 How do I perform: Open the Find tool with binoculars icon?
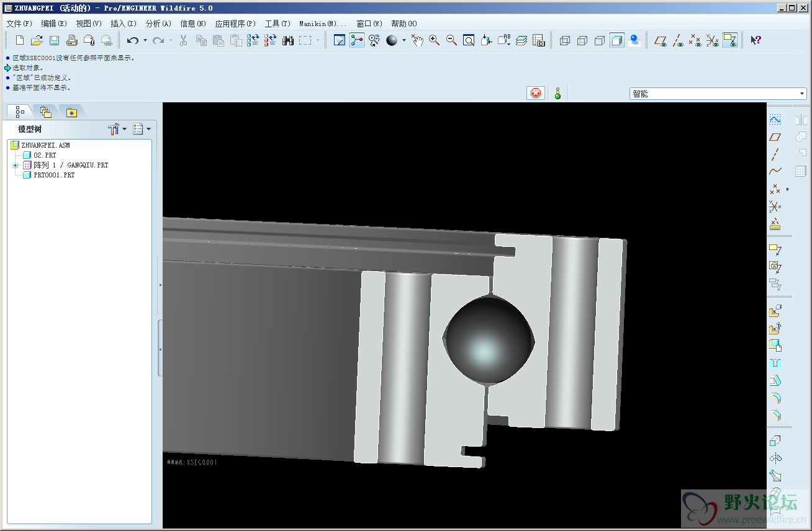[x=287, y=40]
